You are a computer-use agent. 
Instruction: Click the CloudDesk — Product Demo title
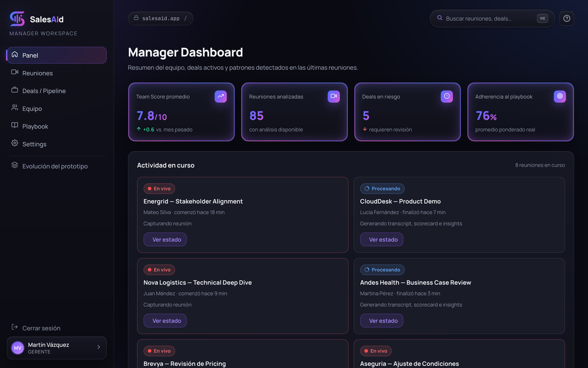(400, 201)
